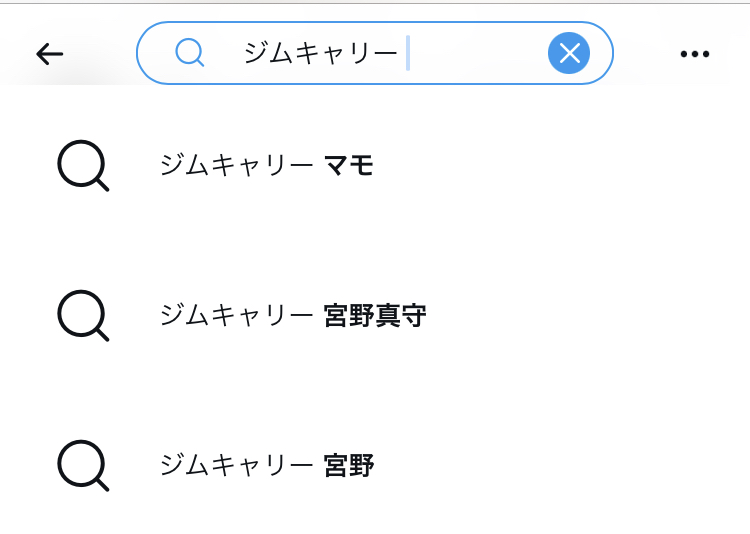
Task: Click the bold "宮野真守" completion text
Action: (x=375, y=316)
